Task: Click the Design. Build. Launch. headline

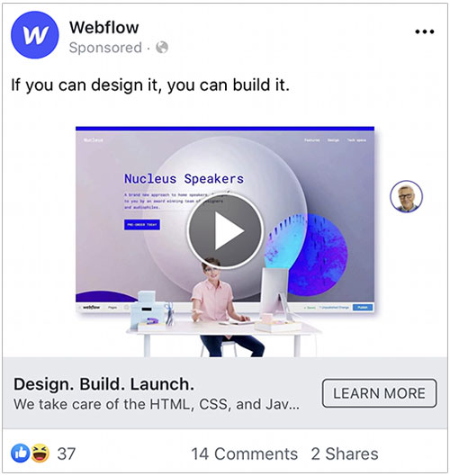Action: [x=103, y=384]
